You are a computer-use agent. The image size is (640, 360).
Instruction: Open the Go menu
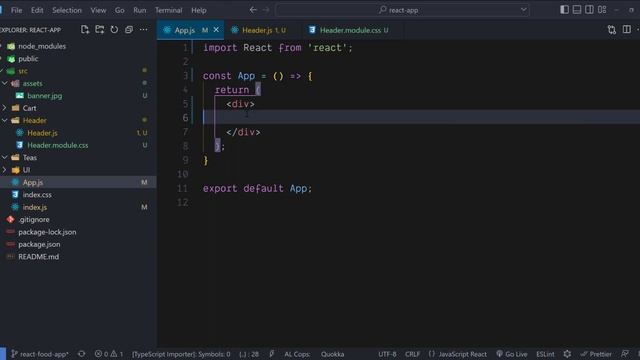[x=120, y=10]
